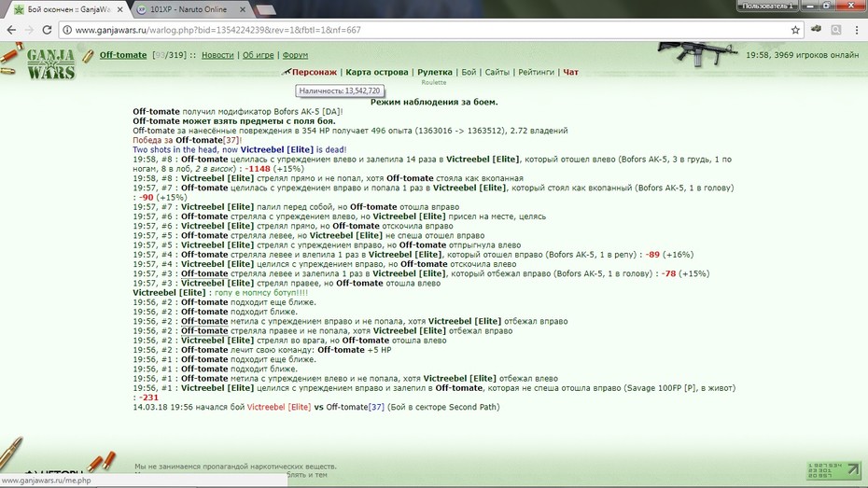The height and width of the screenshot is (488, 868).
Task: Click Off-tomate[37] in battle start line
Action: tap(355, 407)
